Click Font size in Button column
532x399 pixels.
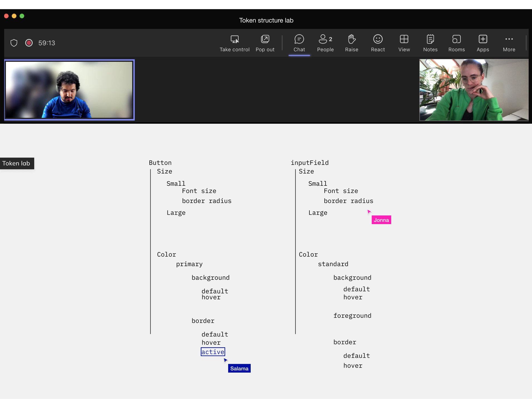[199, 191]
